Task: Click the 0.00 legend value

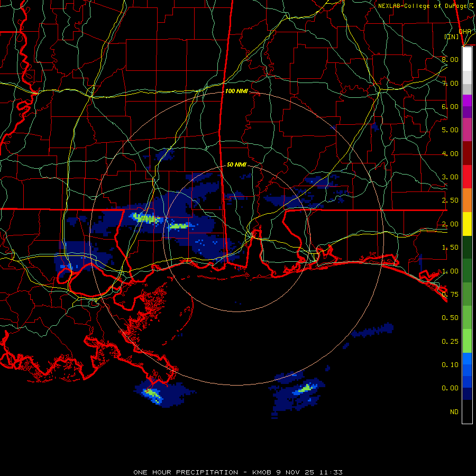Action: pos(450,388)
